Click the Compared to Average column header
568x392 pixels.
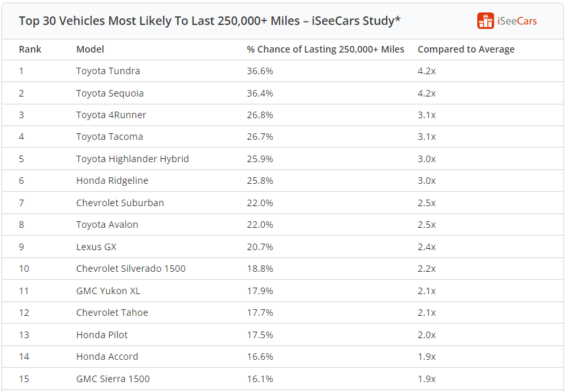(x=466, y=49)
